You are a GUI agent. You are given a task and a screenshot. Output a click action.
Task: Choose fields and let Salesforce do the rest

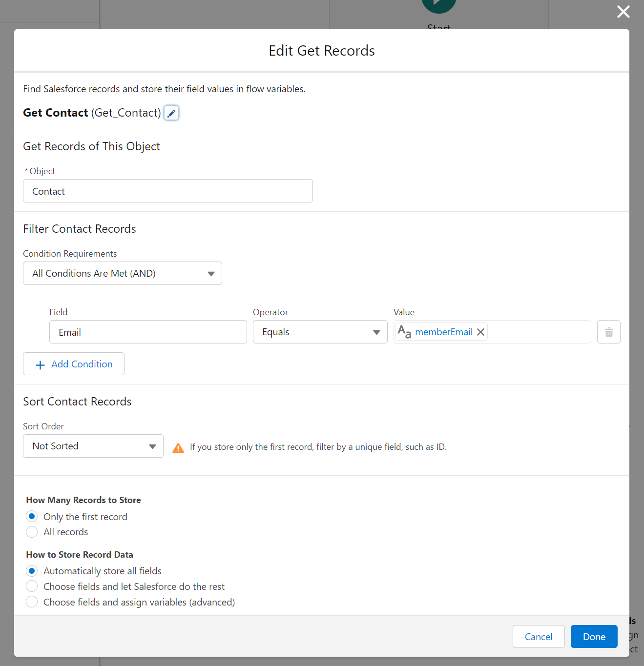(x=32, y=586)
